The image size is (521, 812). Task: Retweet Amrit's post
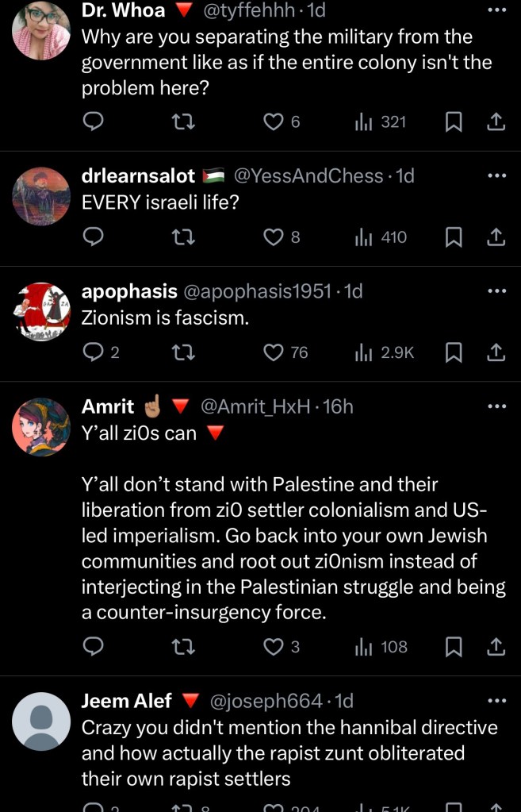click(184, 647)
